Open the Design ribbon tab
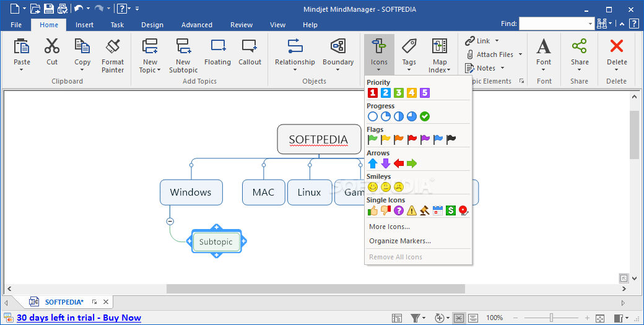This screenshot has width=644, height=325. click(152, 25)
